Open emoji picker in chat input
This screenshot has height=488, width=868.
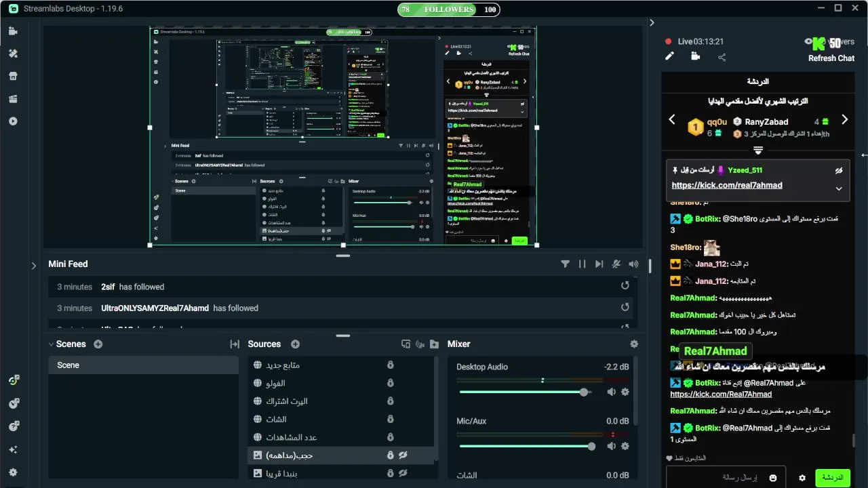tap(773, 478)
